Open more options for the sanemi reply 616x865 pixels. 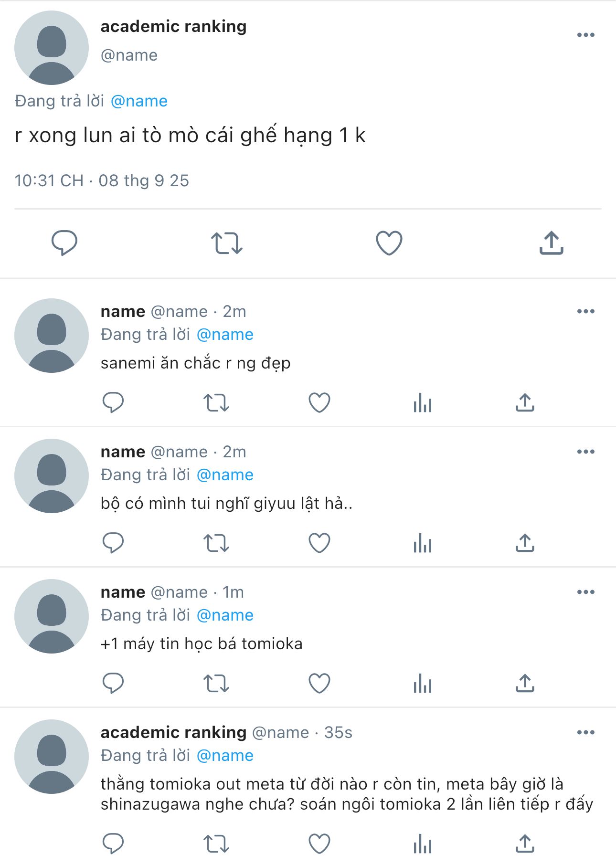click(585, 311)
